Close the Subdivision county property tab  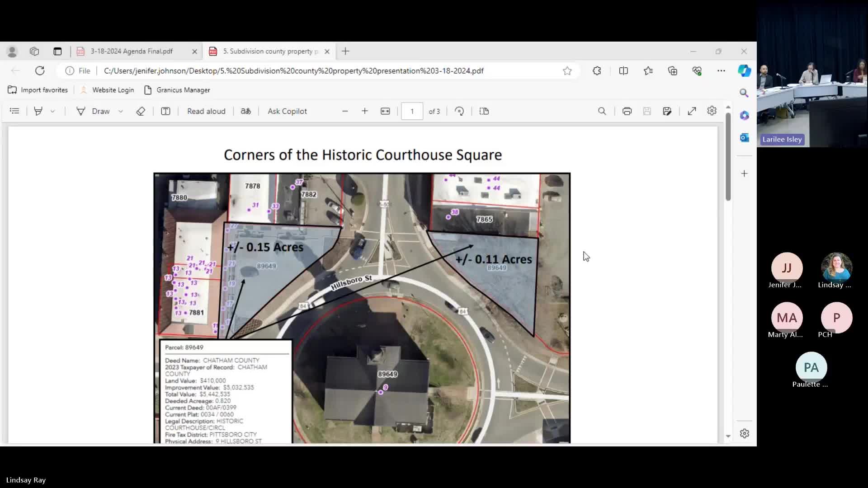tap(327, 52)
